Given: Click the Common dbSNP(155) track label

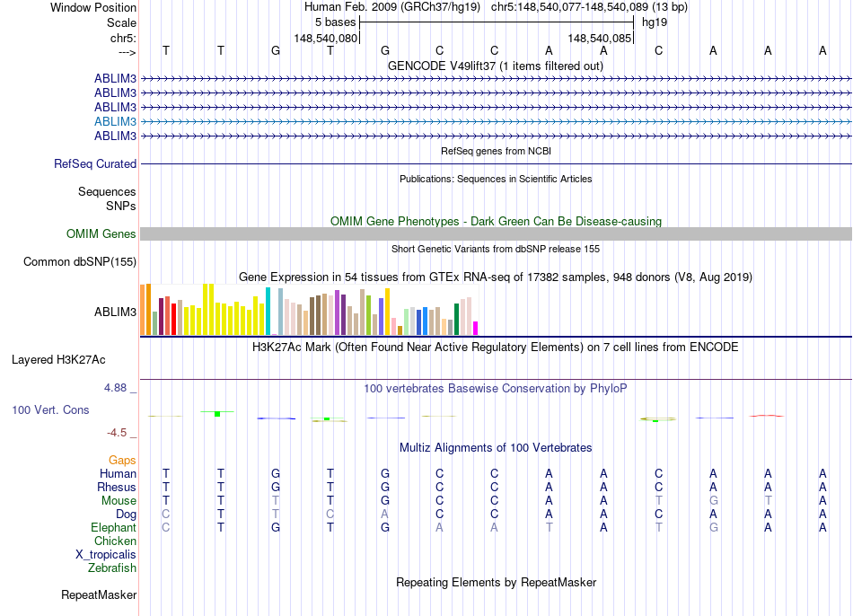Looking at the screenshot, I should (x=79, y=261).
